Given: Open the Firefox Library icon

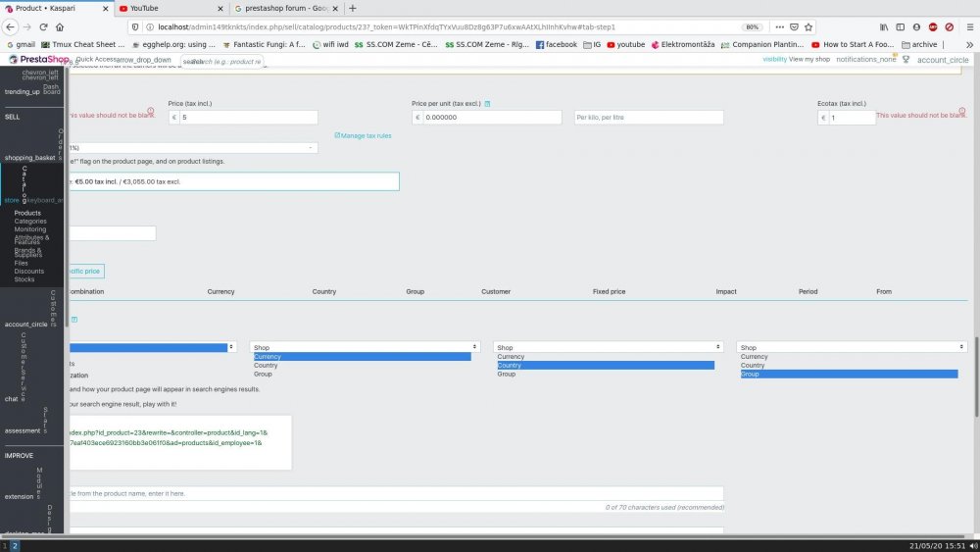Looking at the screenshot, I should 884,26.
